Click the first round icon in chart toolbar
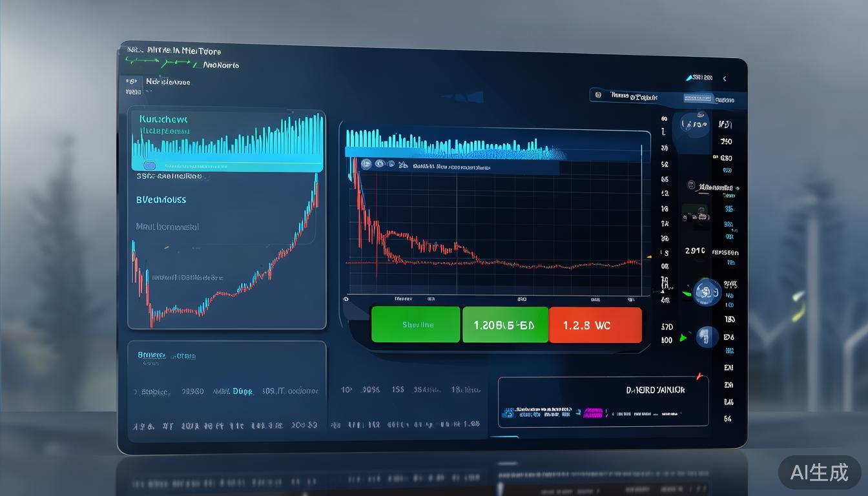This screenshot has height=496, width=868. 366,164
